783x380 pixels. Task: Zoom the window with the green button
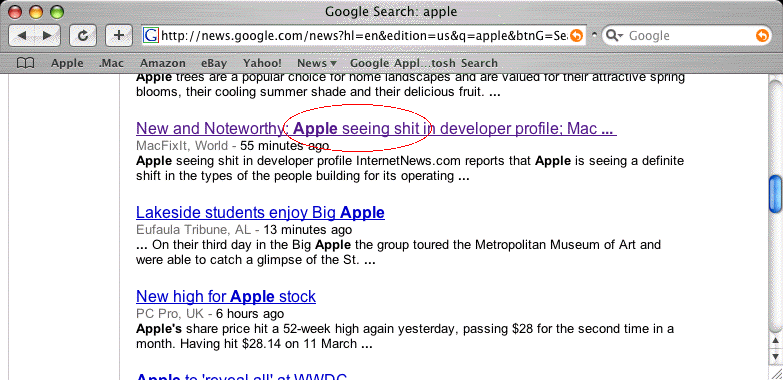57,11
